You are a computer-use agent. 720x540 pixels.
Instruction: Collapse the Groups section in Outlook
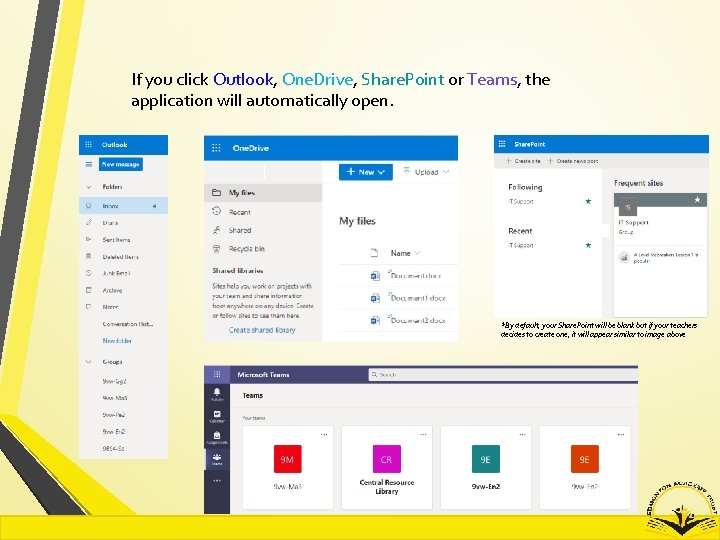pyautogui.click(x=88, y=362)
